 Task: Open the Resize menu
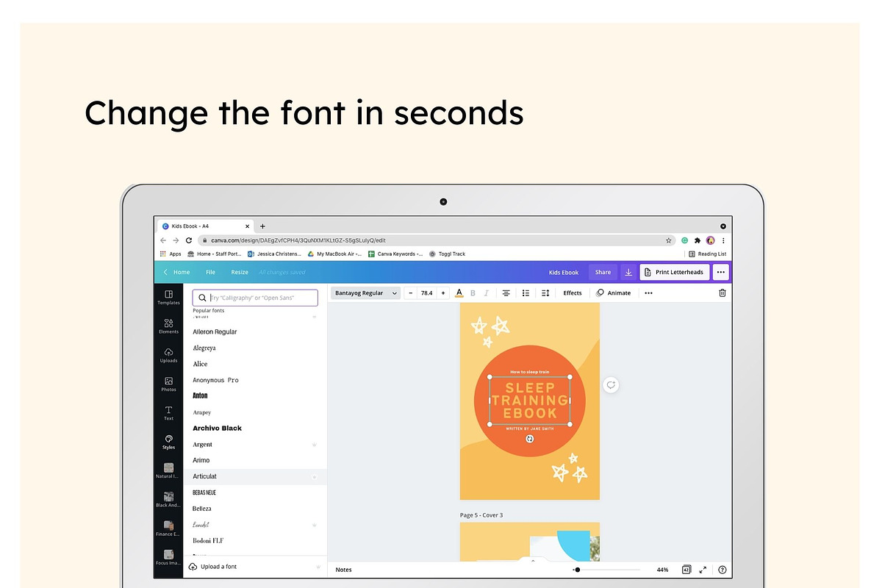tap(240, 272)
